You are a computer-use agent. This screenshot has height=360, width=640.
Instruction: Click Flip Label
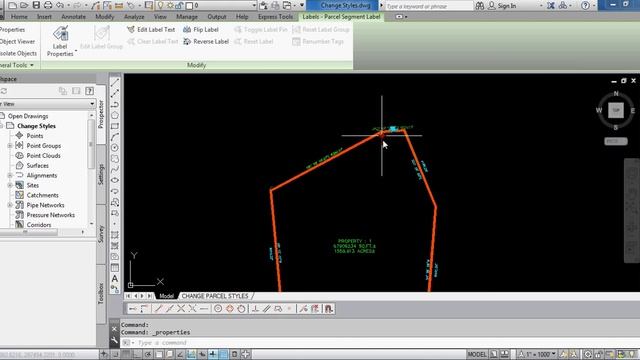point(201,29)
